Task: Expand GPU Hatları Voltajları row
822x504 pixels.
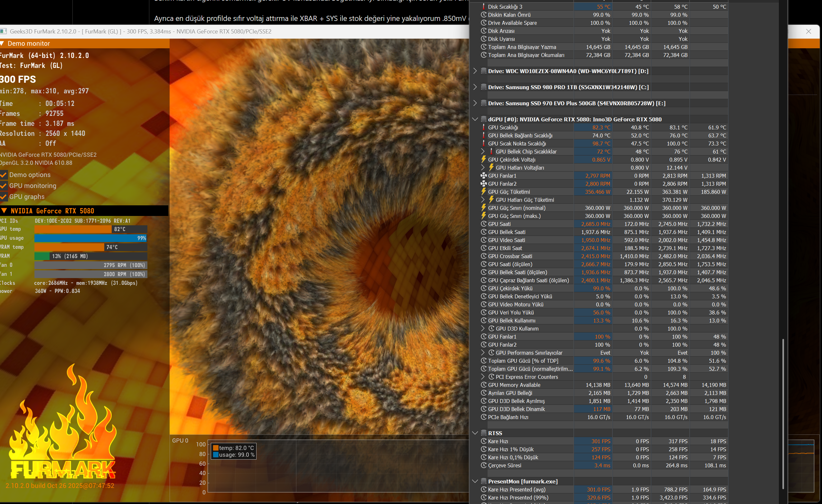Action: point(483,167)
